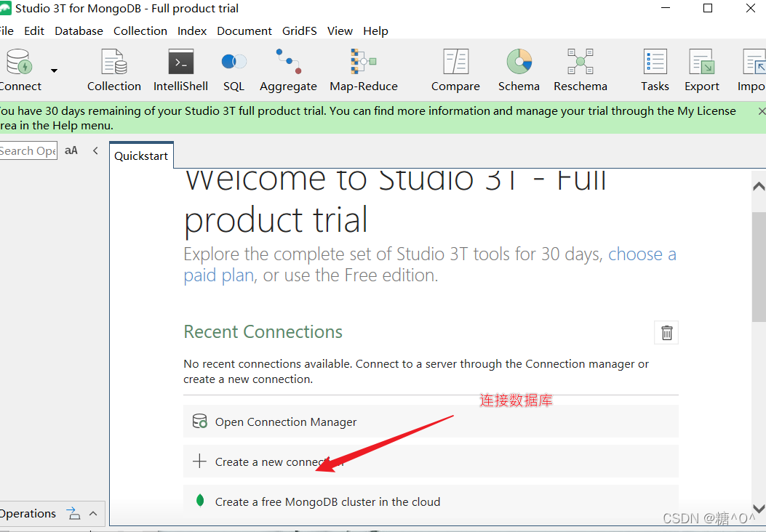Open the Aggregate editor
766x532 pixels.
tap(288, 70)
